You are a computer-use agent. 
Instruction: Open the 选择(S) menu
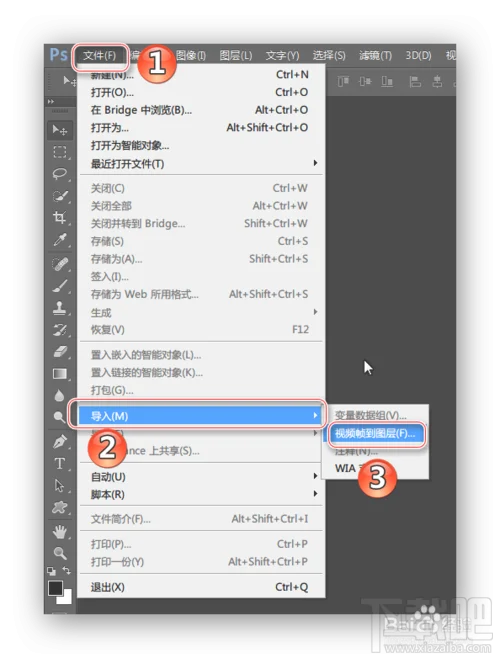click(x=329, y=55)
